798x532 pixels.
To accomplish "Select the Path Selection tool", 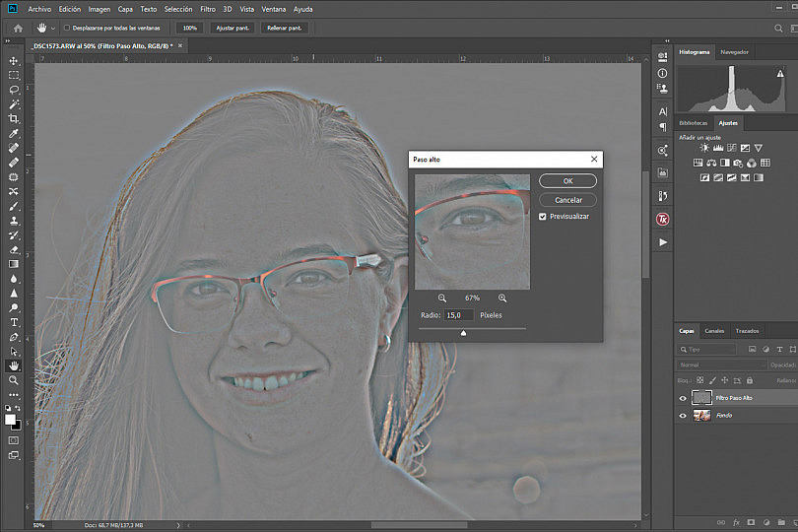I will click(x=14, y=352).
